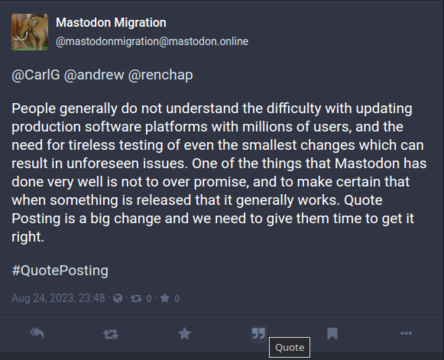Click the @mastodonmigration@mastodon.online handle
444x360 pixels.
point(152,42)
